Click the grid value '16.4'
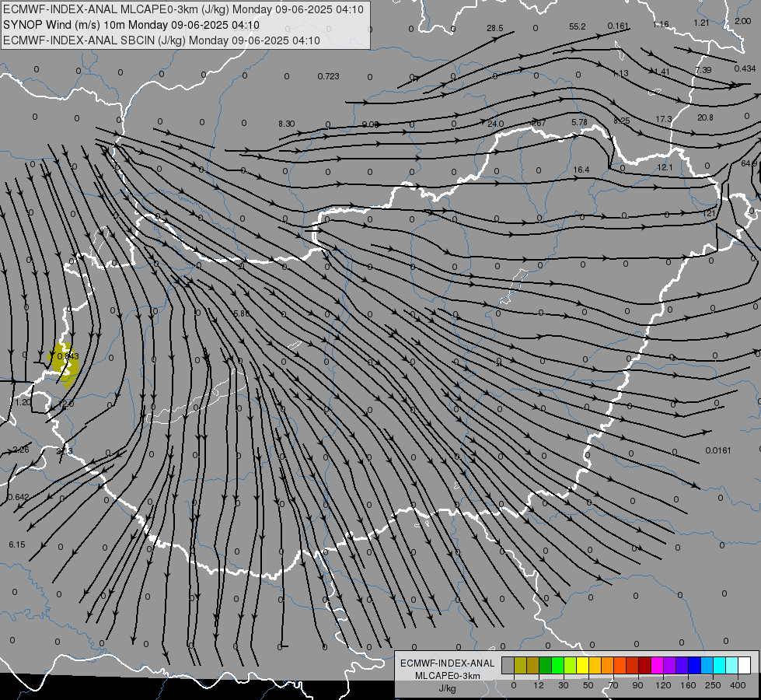 tap(581, 170)
